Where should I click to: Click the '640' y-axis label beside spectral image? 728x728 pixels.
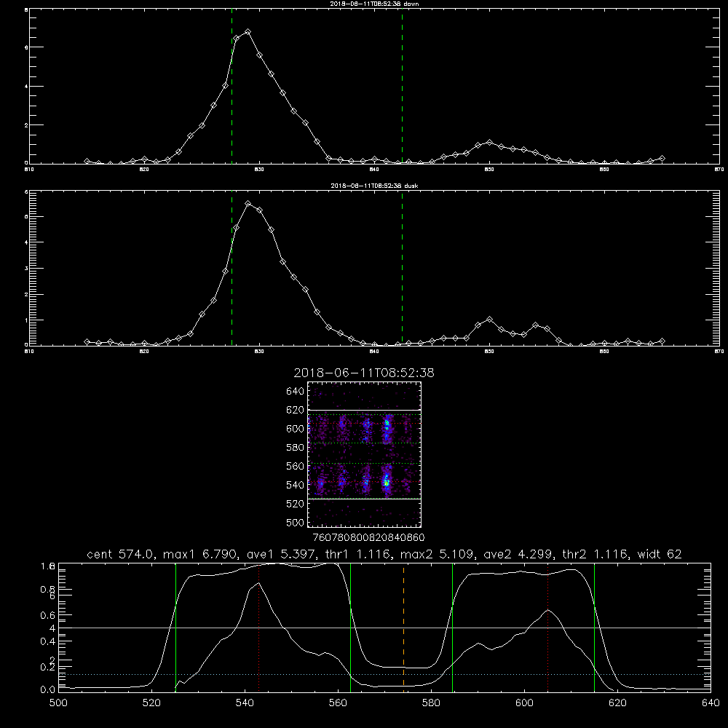click(x=296, y=391)
